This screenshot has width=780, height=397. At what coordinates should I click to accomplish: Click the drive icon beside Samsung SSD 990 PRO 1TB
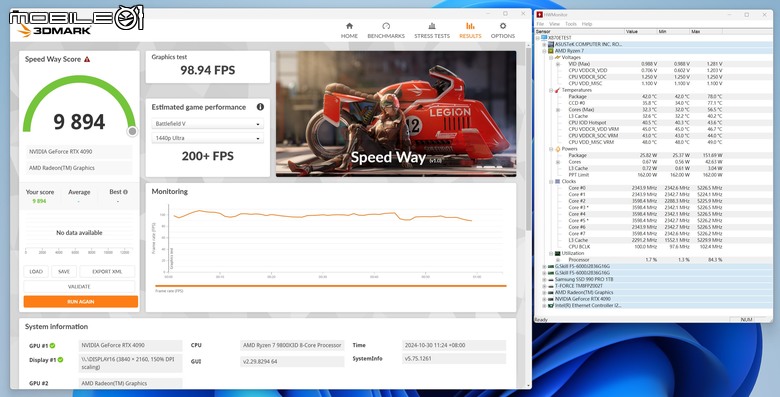coord(551,280)
